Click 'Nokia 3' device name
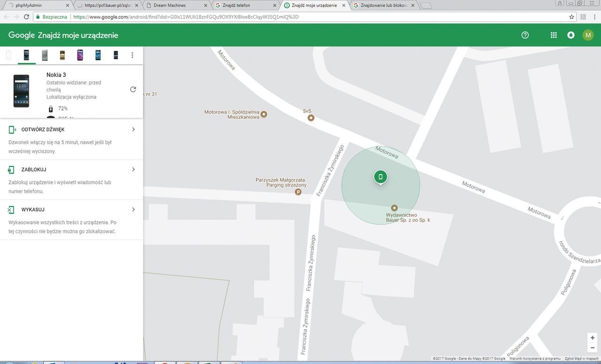601x364 pixels. pyautogui.click(x=56, y=75)
